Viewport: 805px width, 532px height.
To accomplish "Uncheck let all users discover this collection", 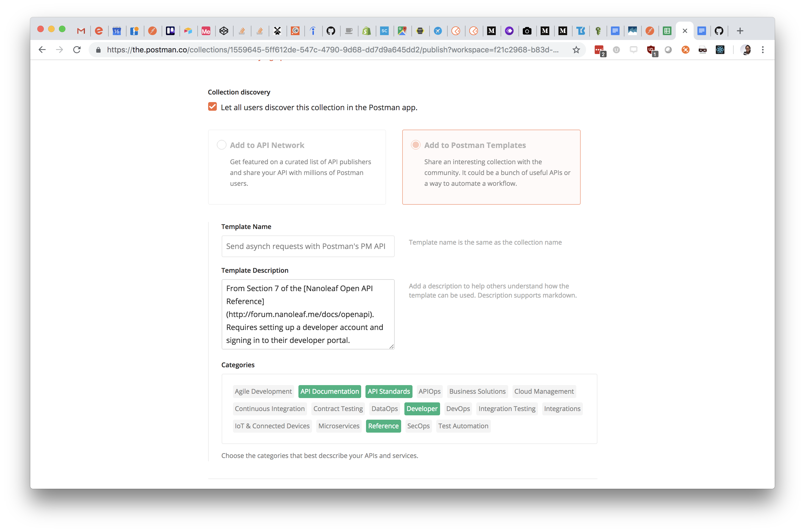I will pos(212,106).
